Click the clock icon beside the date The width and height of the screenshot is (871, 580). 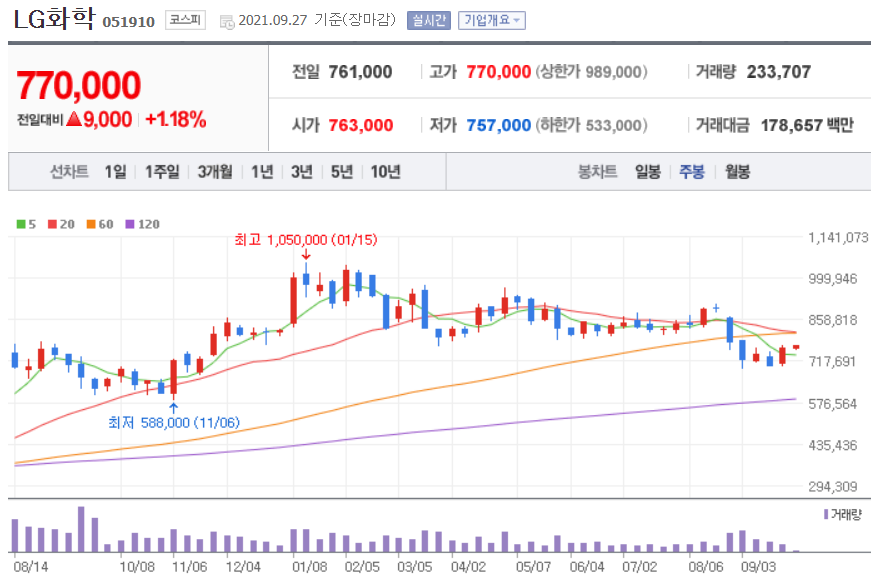227,22
